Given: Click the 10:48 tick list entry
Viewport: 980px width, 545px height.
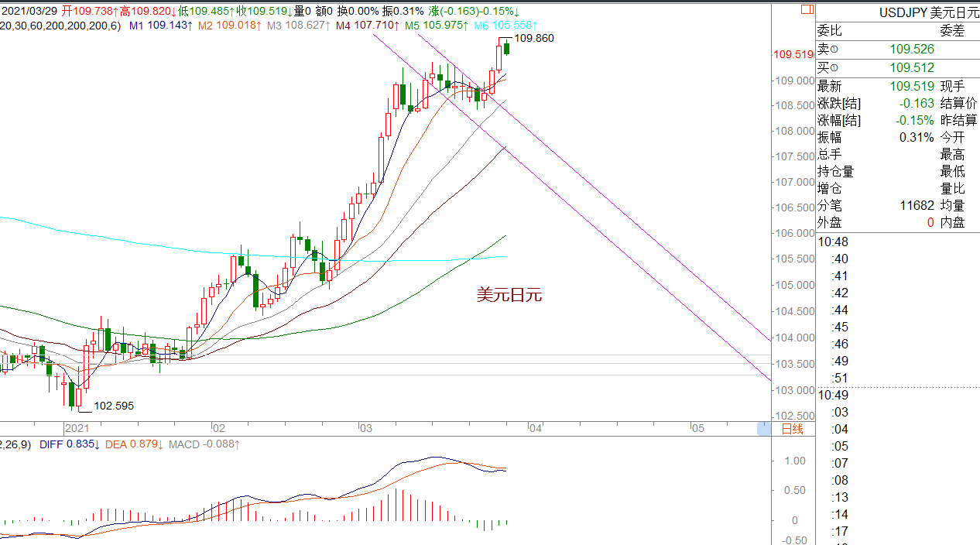Looking at the screenshot, I should point(833,242).
